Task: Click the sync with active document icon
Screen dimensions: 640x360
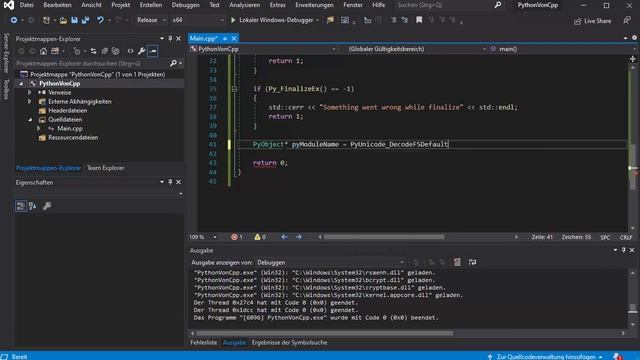Action: click(x=93, y=51)
